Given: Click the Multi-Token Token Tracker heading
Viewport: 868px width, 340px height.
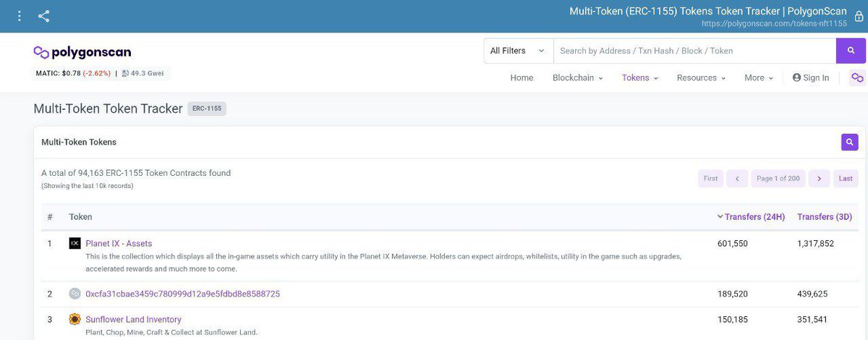Looking at the screenshot, I should coord(108,109).
